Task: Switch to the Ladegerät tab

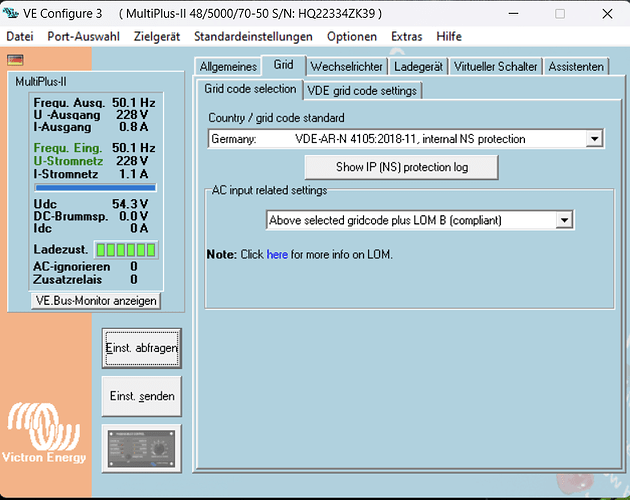Action: [x=418, y=67]
